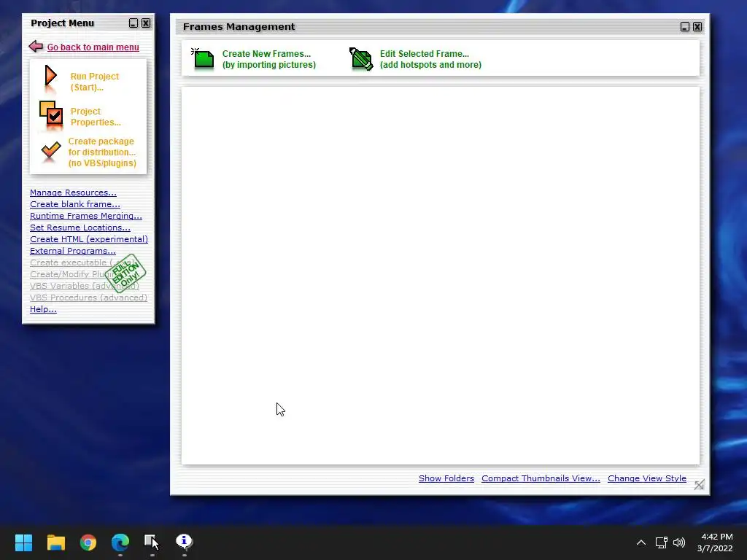Screen dimensions: 747x560
Task: Open Project Properties... text
Action: (x=96, y=117)
